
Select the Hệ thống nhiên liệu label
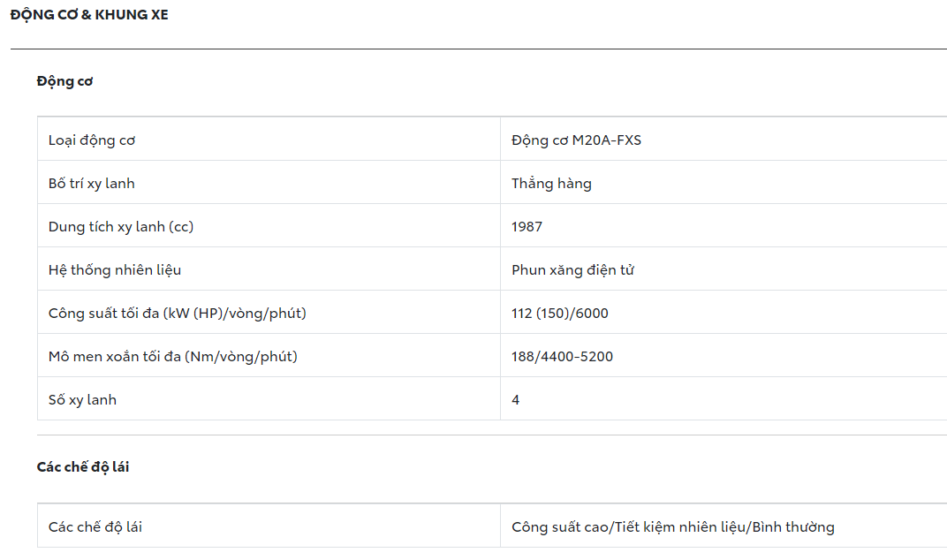point(115,269)
